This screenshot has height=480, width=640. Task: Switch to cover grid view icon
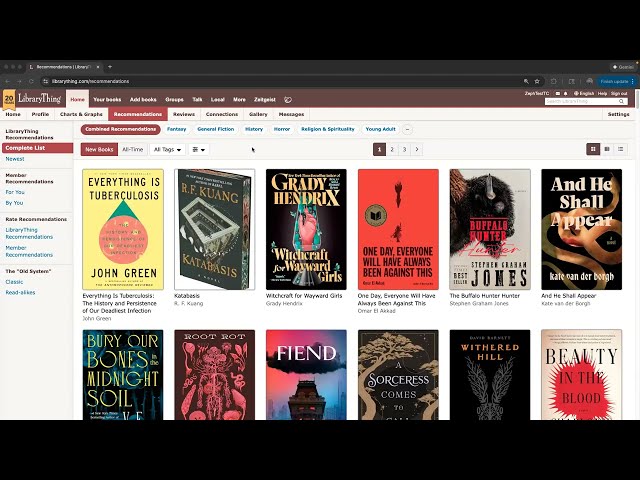click(x=593, y=149)
